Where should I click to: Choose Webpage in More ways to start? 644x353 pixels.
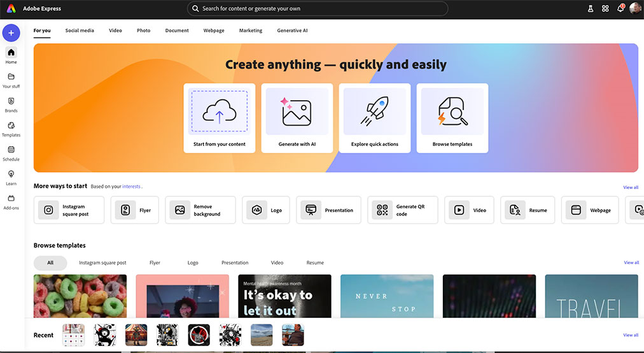[x=590, y=210]
